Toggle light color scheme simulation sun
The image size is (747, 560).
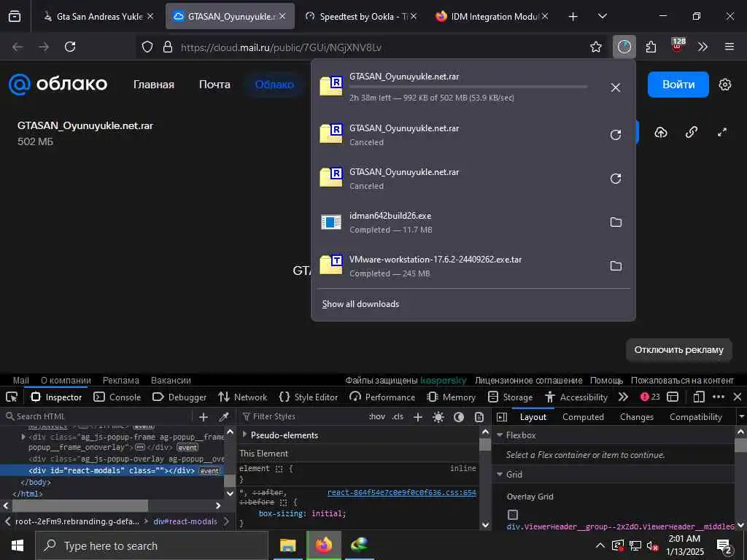coord(438,417)
